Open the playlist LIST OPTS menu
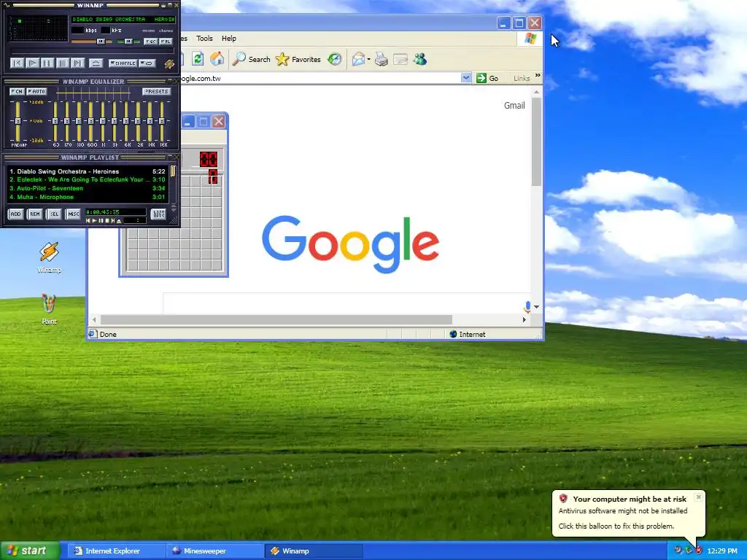 (158, 214)
